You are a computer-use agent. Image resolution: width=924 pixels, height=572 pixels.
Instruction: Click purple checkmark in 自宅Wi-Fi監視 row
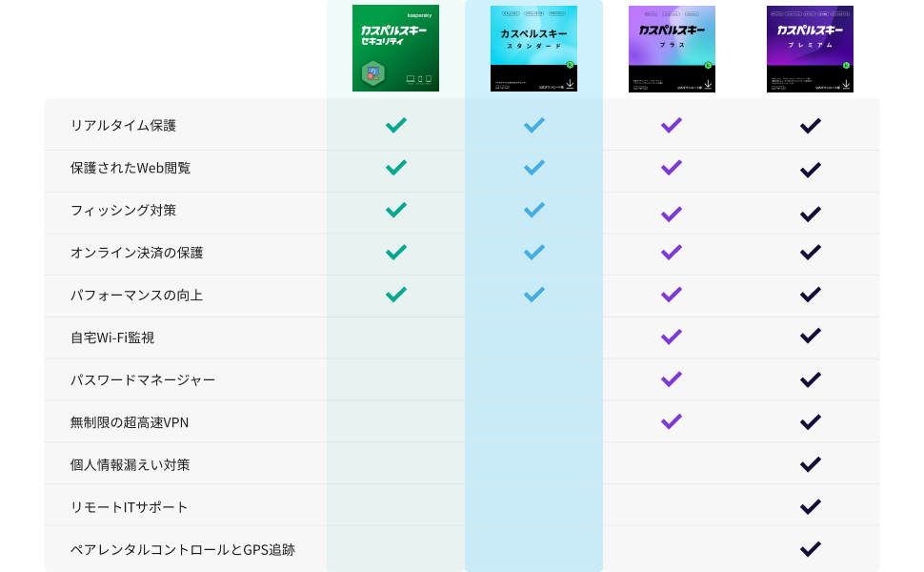click(672, 337)
